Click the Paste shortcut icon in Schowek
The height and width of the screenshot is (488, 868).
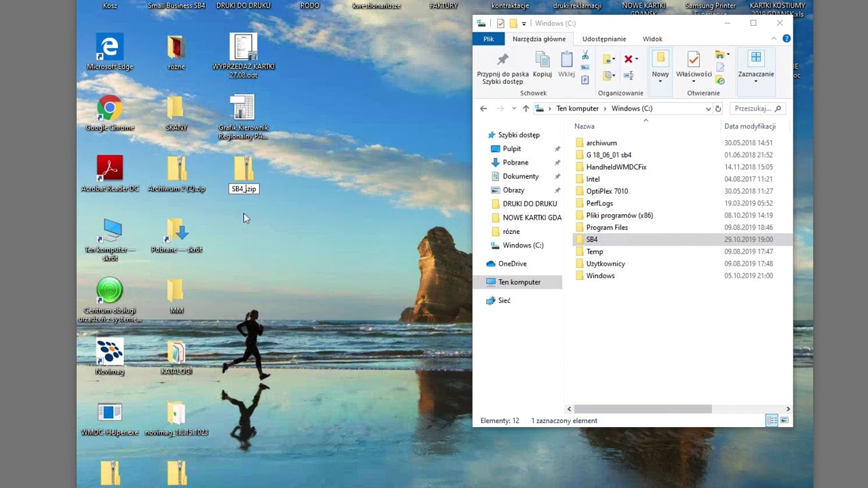pos(585,79)
